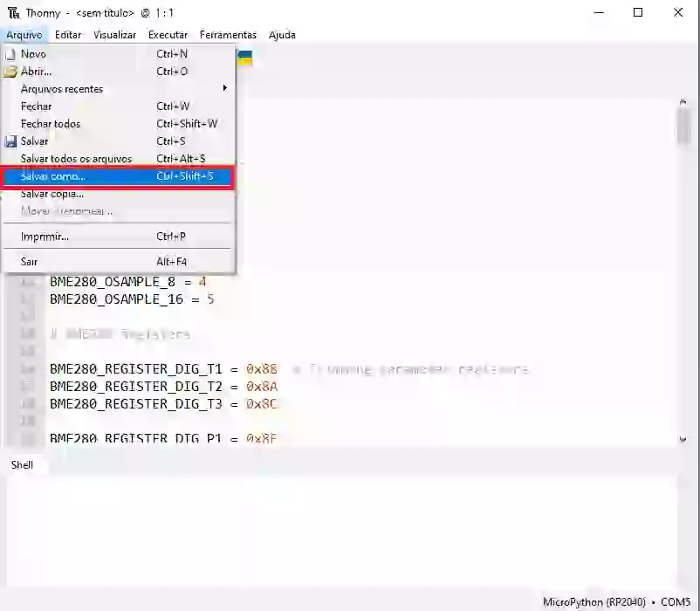Expand the Arquivos recentes submenu arrow

[x=224, y=89]
